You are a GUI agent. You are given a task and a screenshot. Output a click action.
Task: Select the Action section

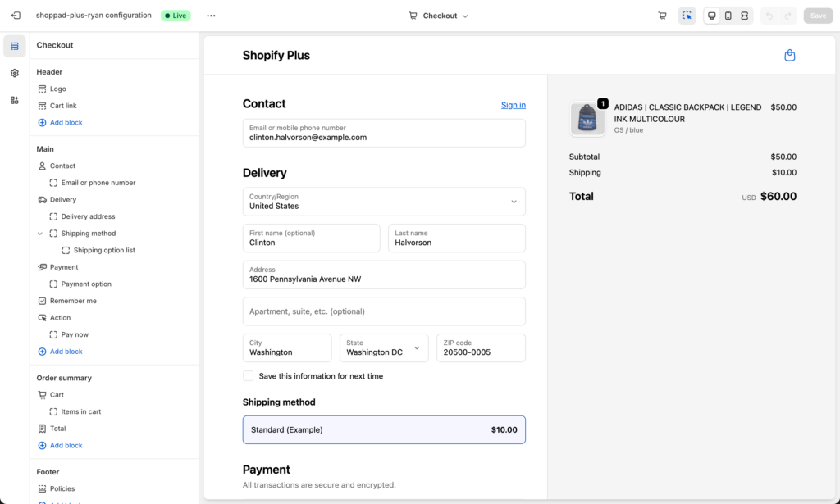[60, 317]
